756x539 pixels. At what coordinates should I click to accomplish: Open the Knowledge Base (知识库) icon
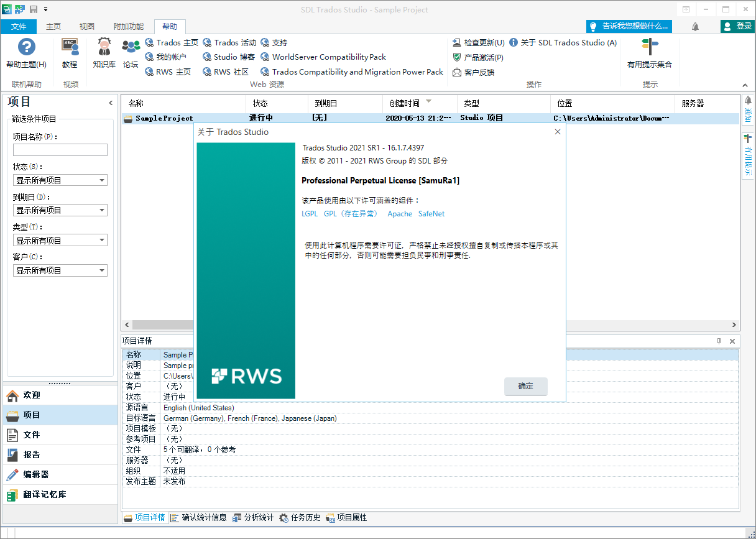tap(104, 47)
